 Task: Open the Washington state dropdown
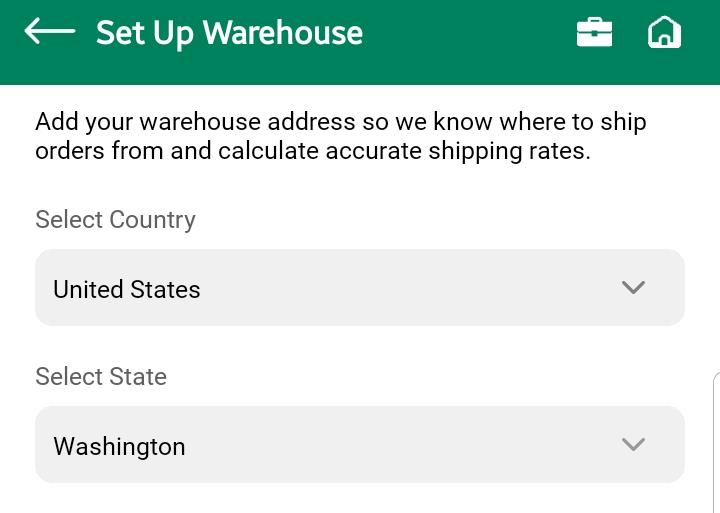point(360,445)
